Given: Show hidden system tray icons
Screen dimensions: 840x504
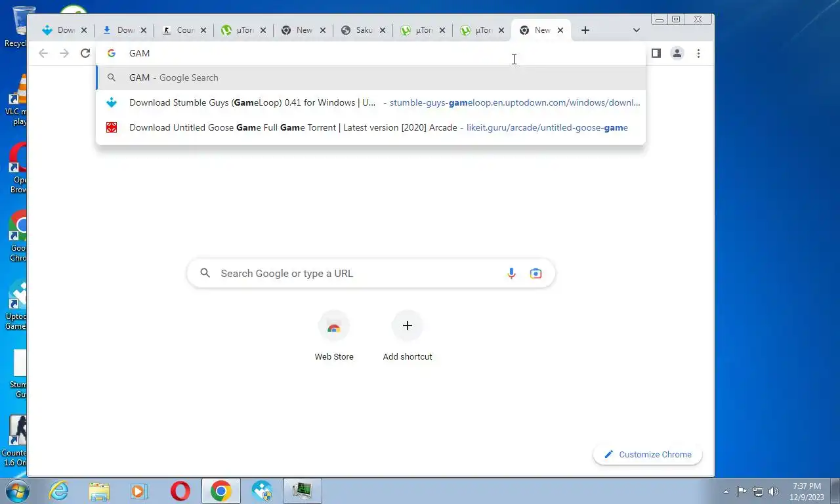Looking at the screenshot, I should (726, 492).
